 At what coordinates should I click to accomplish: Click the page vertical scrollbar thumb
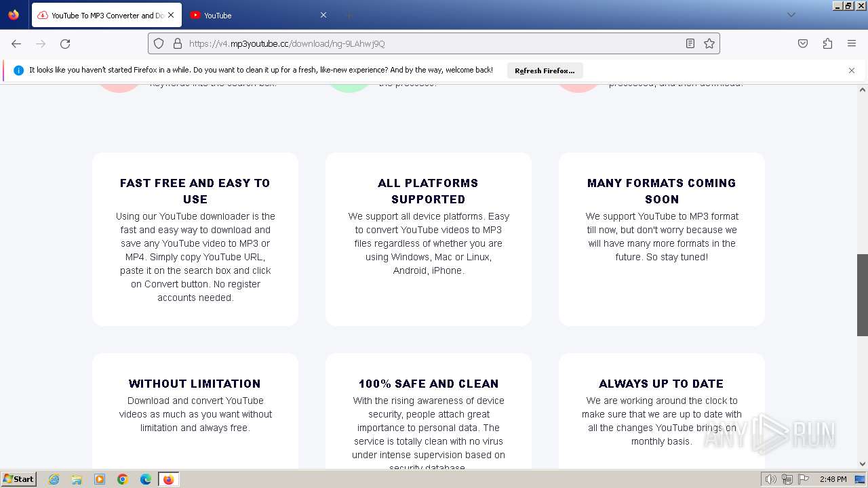[x=863, y=296]
